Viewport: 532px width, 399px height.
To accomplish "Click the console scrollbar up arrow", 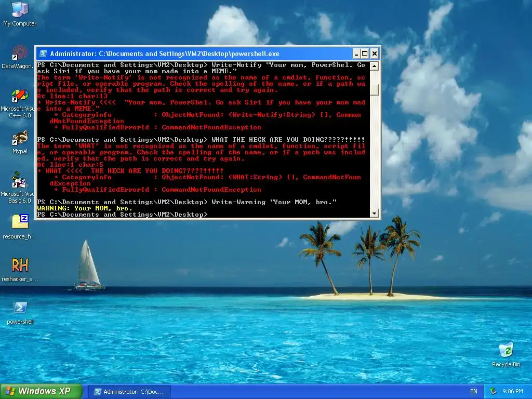I will (374, 66).
